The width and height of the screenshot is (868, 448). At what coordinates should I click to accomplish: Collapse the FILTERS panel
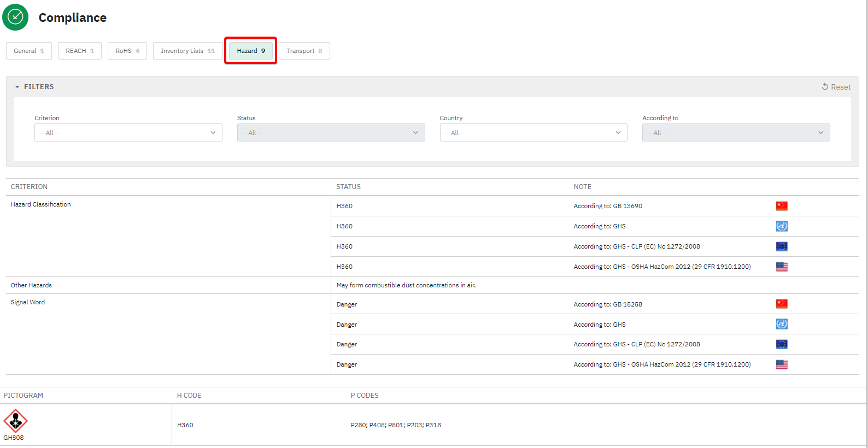34,87
